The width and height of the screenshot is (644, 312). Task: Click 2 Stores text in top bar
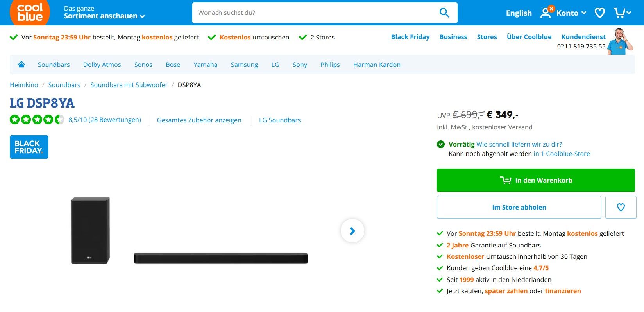pos(322,37)
